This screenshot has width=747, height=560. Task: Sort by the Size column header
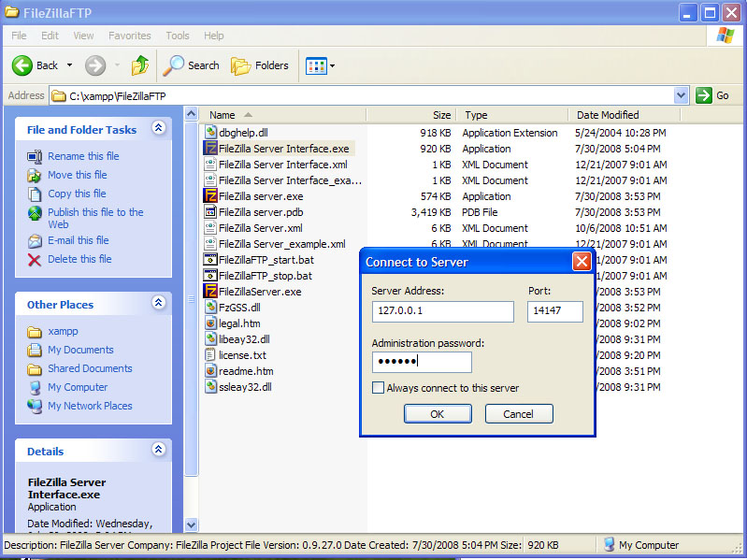411,115
